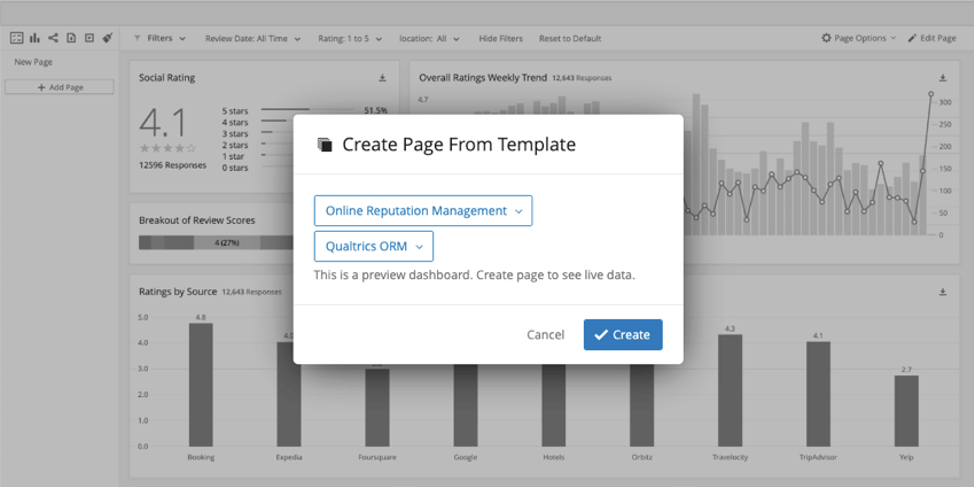The image size is (974, 487).
Task: Click the Edit Page pencil button
Action: click(x=931, y=38)
